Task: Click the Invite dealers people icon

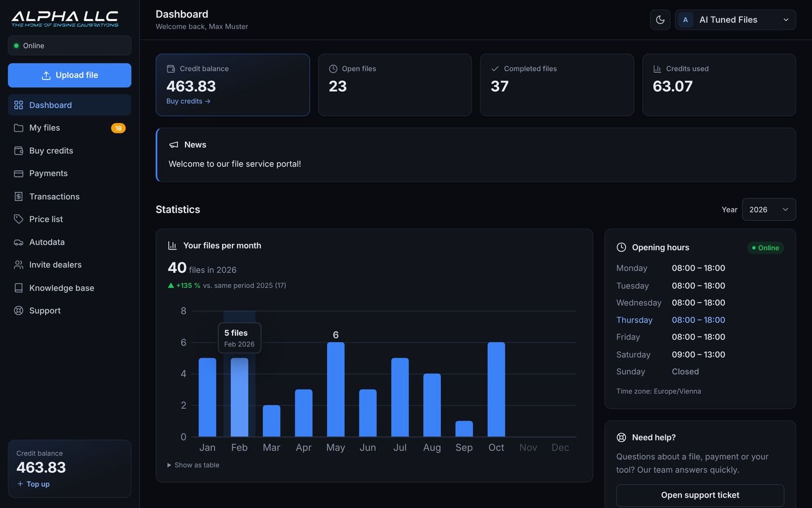Action: pos(19,265)
